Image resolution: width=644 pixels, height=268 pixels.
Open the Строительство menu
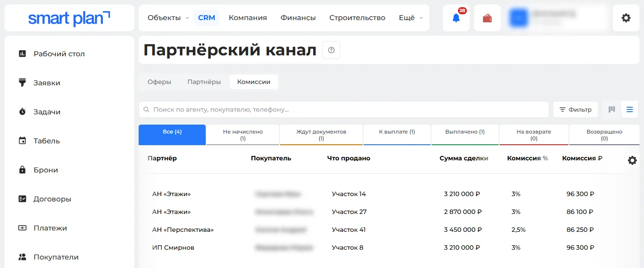tap(357, 18)
